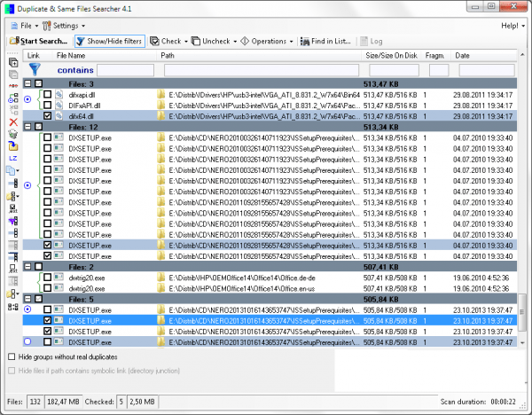Click the vertical scrollbar of file list
This screenshot has width=532, height=415.
click(520, 204)
